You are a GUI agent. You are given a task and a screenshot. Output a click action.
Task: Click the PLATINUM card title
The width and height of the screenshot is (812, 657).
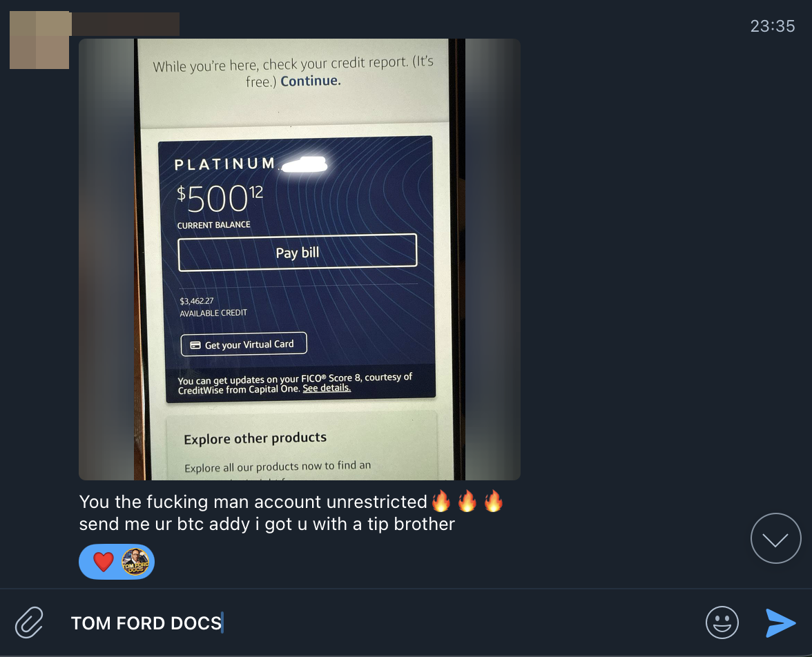coord(225,164)
